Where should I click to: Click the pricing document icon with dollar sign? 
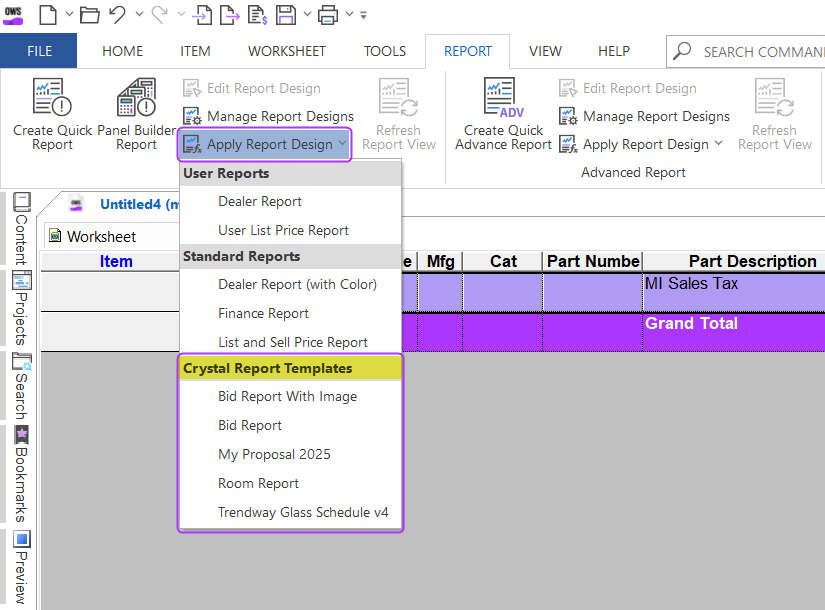pos(258,15)
